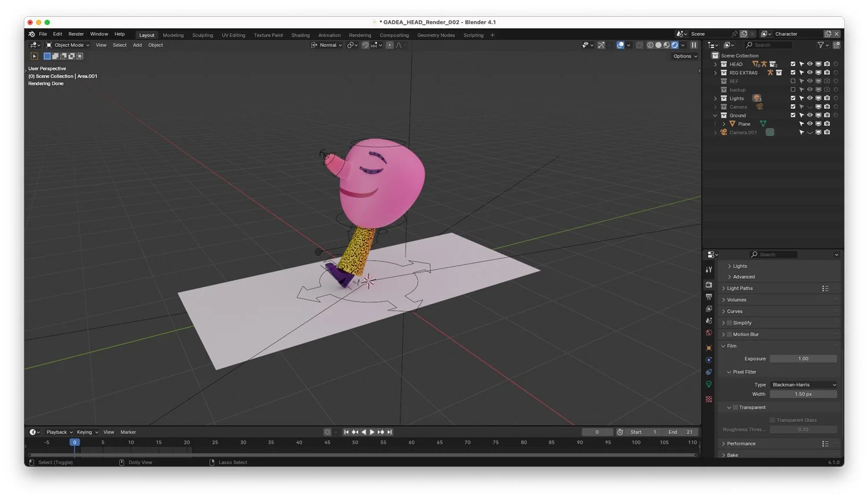Viewport: 868px width, 498px height.
Task: Enable the Simplify checkbox
Action: tap(729, 323)
